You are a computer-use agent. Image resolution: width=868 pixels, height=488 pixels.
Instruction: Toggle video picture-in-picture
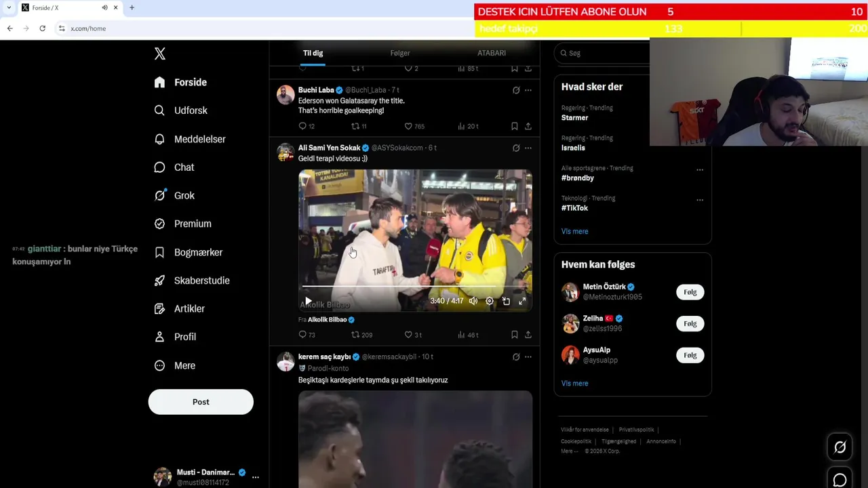506,301
